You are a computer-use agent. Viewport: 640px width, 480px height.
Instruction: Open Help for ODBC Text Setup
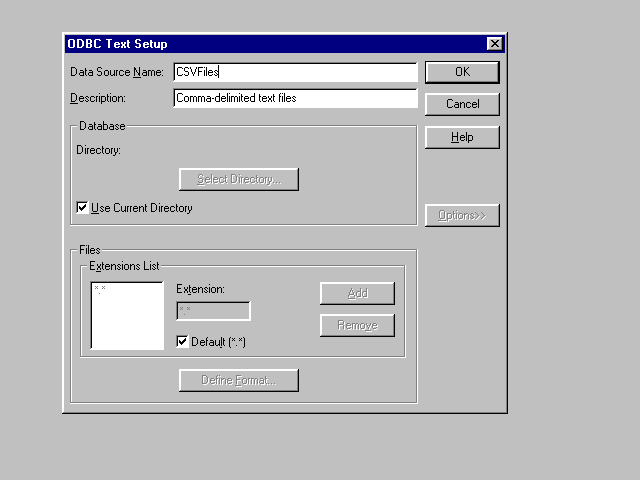(461, 137)
